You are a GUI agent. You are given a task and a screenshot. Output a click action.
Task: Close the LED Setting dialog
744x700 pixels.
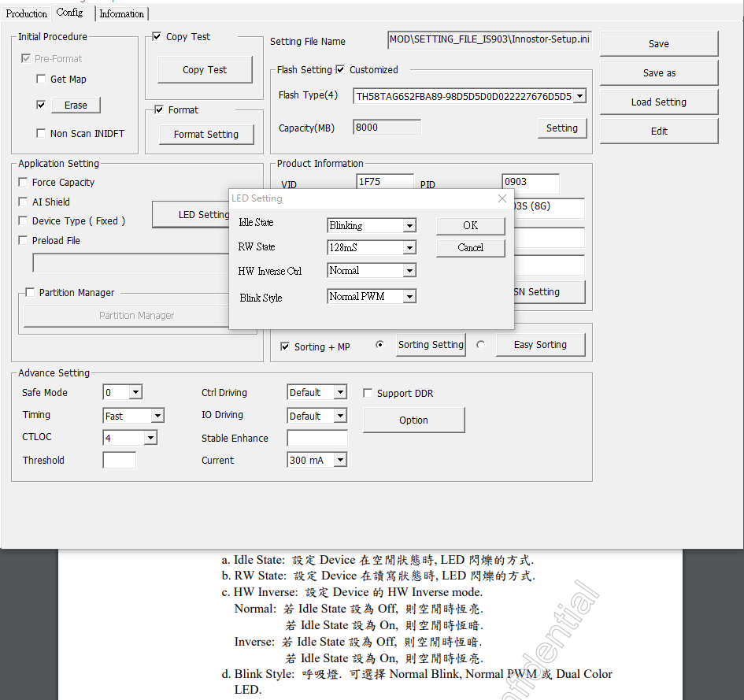click(x=502, y=198)
